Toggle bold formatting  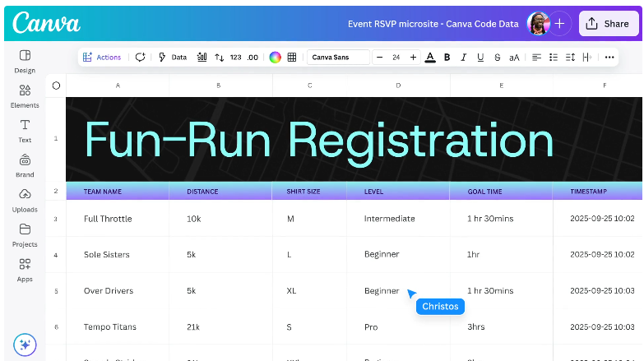coord(447,58)
